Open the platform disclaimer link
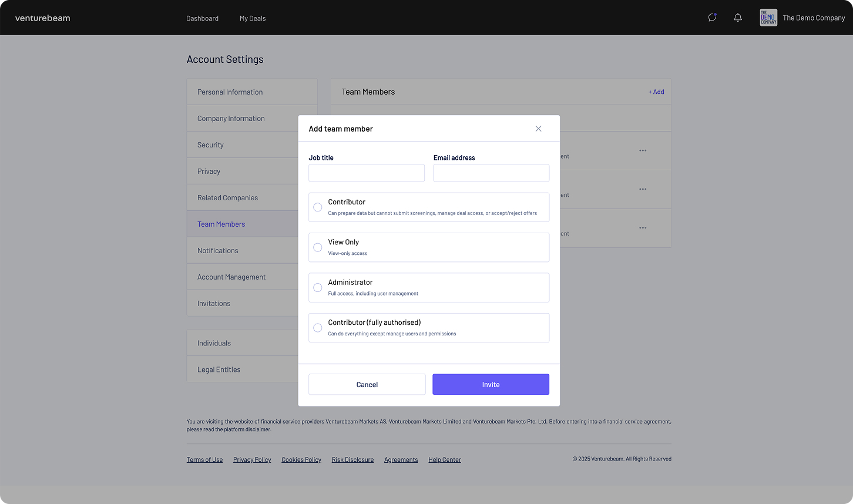Screen dimensions: 853x504 247,429
